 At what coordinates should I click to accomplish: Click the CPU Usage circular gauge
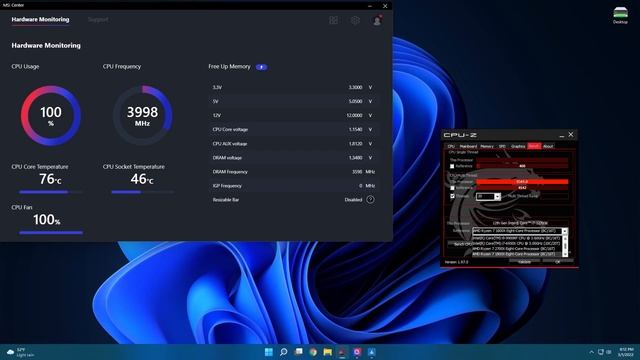[51, 116]
